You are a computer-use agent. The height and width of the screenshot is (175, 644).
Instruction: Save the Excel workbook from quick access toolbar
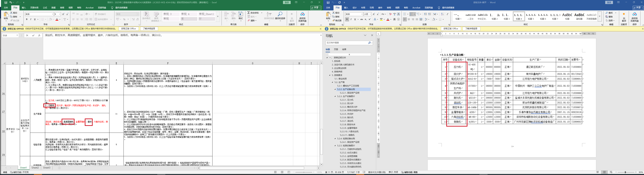(6, 3)
